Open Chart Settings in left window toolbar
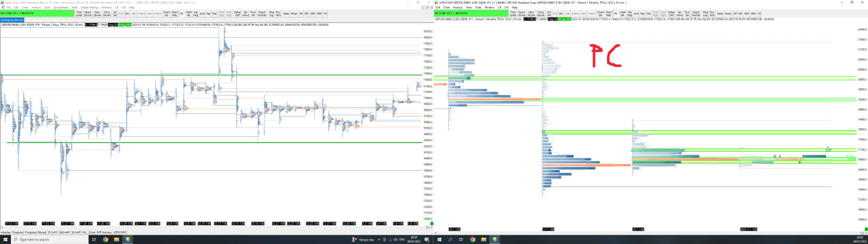This screenshot has width=868, height=244. (166, 14)
